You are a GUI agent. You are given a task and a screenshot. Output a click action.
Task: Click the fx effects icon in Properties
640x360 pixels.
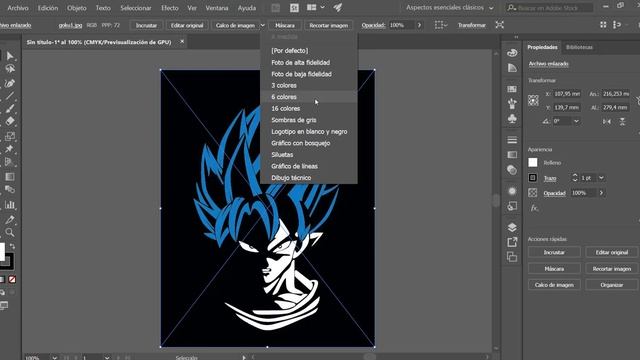point(534,208)
